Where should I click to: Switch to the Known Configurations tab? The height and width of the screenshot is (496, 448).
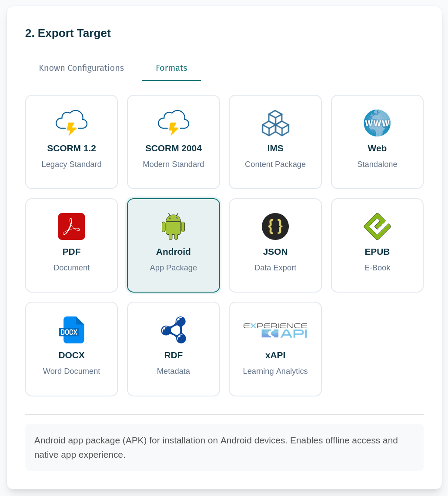click(81, 68)
